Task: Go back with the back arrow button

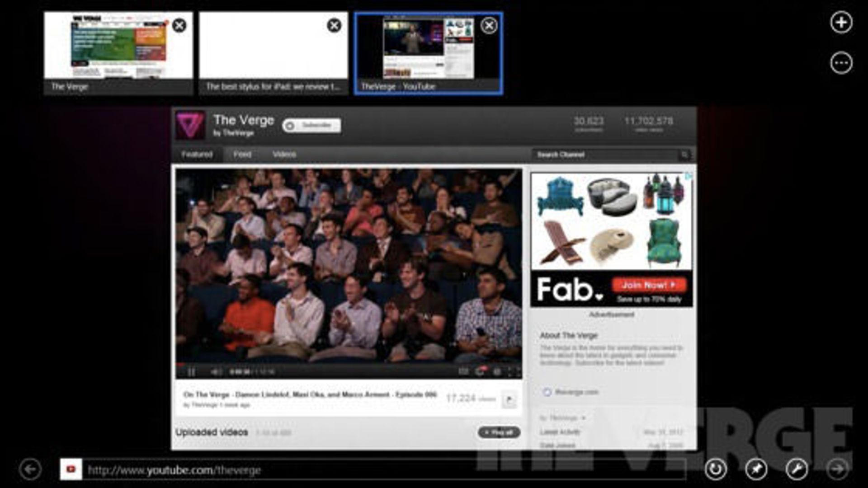Action: (30, 469)
